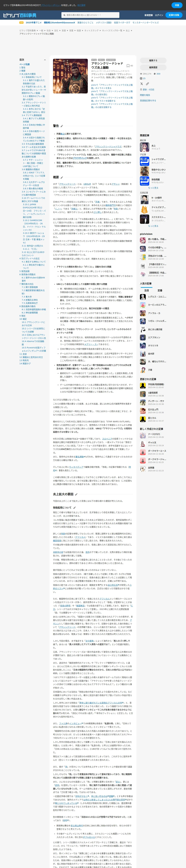Viewport: 186px width, 868px height.
Task: Open the 300 comments count link
Action: coord(157,74)
